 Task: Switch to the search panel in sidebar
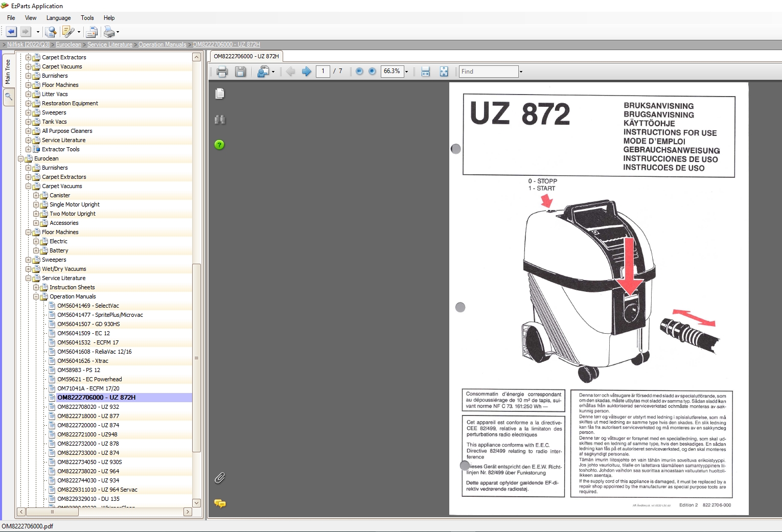click(x=8, y=97)
